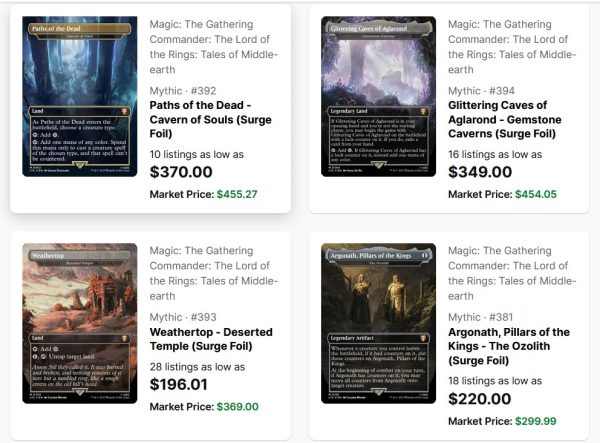Click the Glittering Caves of Aglarond - Gemstone Caverns title

505,119
